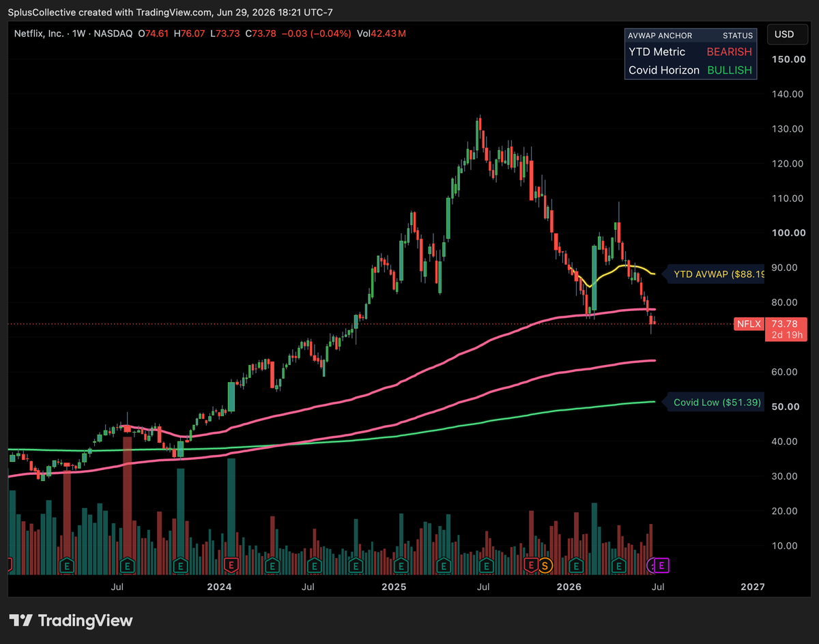Click the red earnings marker near 2024

tap(231, 565)
